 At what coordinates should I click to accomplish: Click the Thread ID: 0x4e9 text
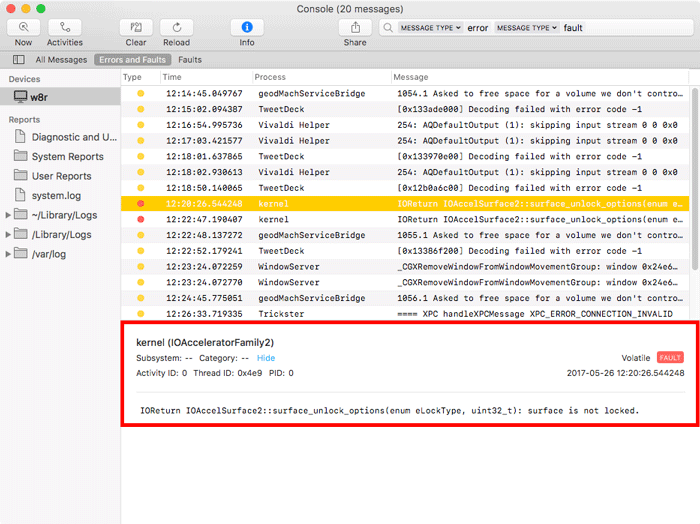pyautogui.click(x=228, y=373)
